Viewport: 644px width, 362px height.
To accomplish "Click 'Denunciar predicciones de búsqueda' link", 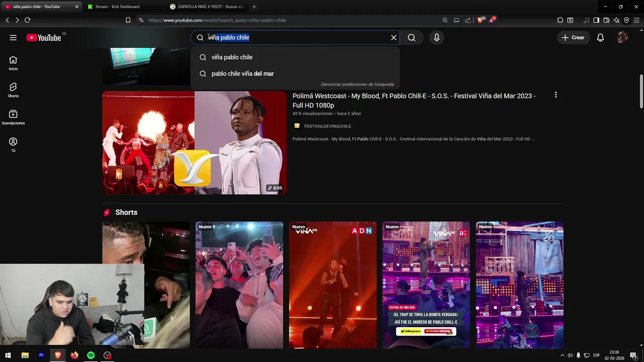I will (357, 84).
